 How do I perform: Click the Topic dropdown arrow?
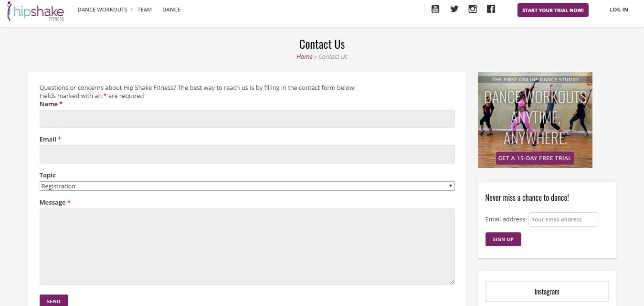pyautogui.click(x=451, y=186)
